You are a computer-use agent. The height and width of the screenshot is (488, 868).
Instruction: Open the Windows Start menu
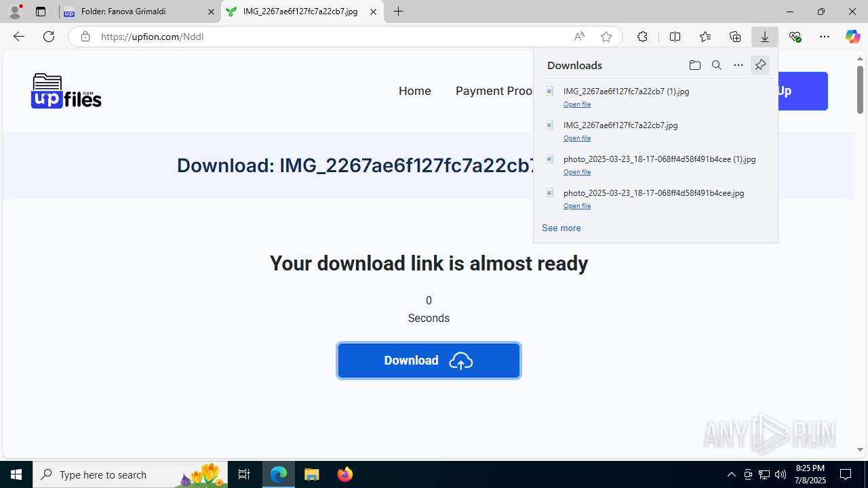pos(16,474)
